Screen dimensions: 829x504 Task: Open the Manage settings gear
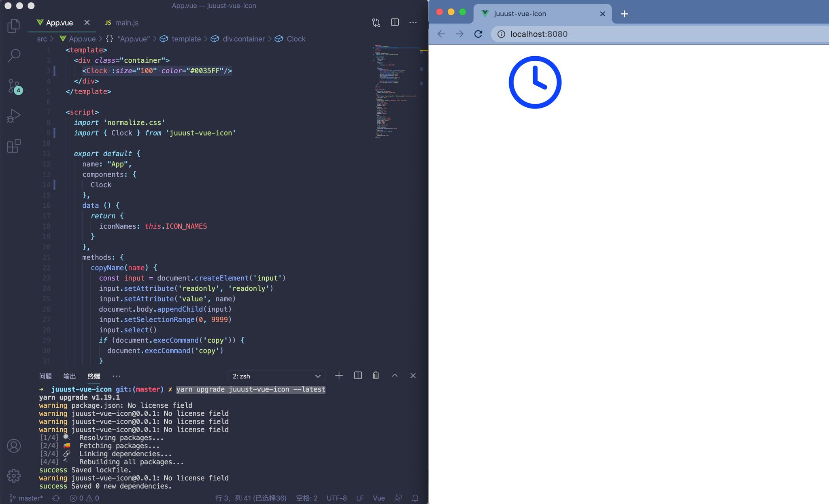(x=13, y=476)
